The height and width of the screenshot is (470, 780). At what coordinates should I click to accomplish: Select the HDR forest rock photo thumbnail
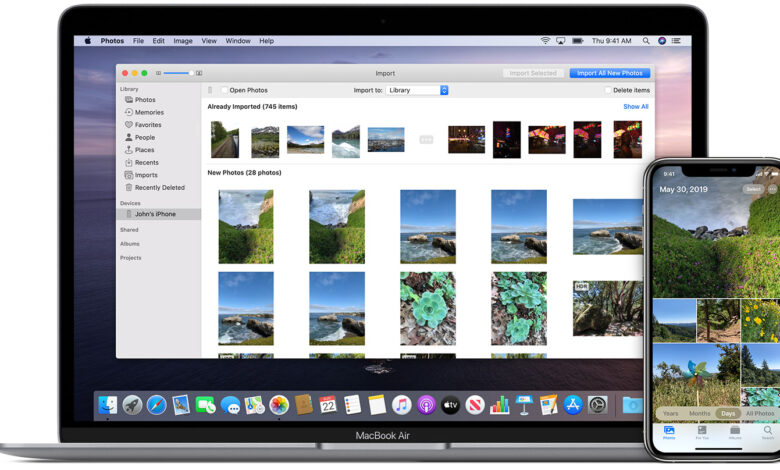click(608, 308)
